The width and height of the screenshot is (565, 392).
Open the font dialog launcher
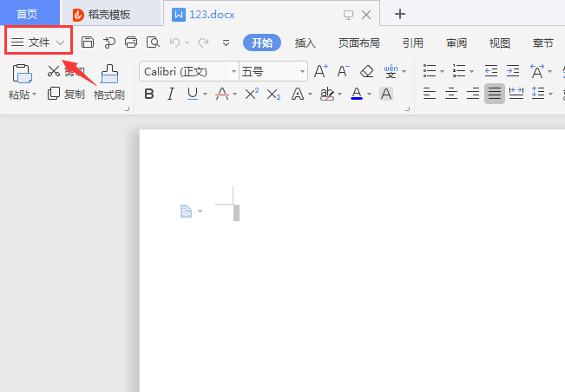407,108
